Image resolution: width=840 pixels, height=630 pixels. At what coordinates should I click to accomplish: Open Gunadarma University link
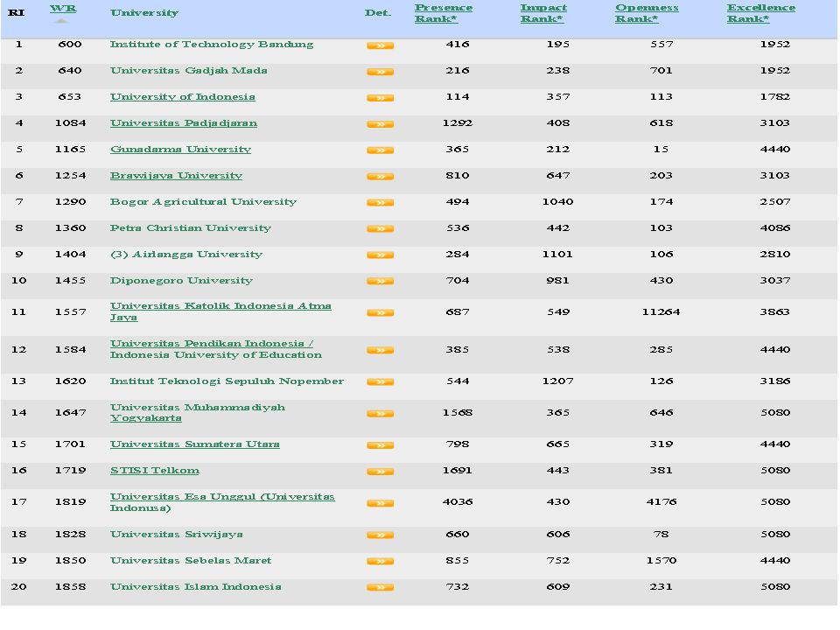180,150
